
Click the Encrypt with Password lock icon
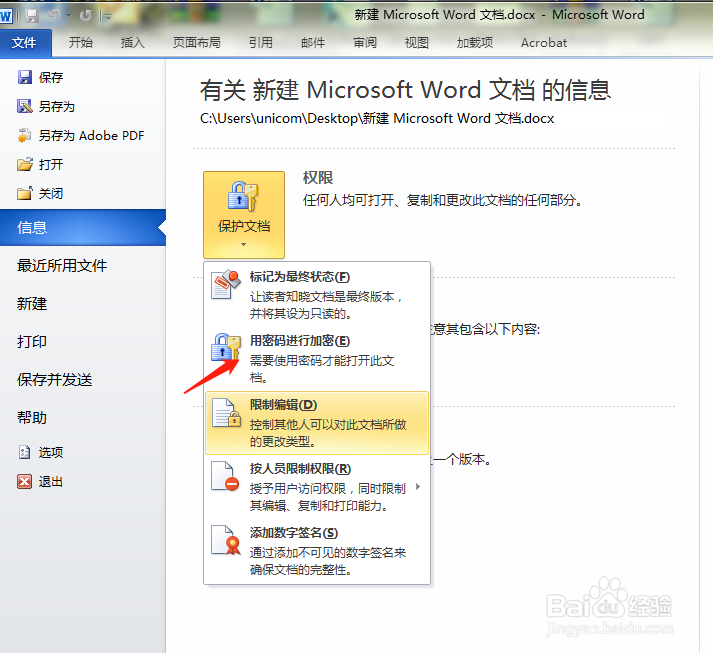coord(226,348)
